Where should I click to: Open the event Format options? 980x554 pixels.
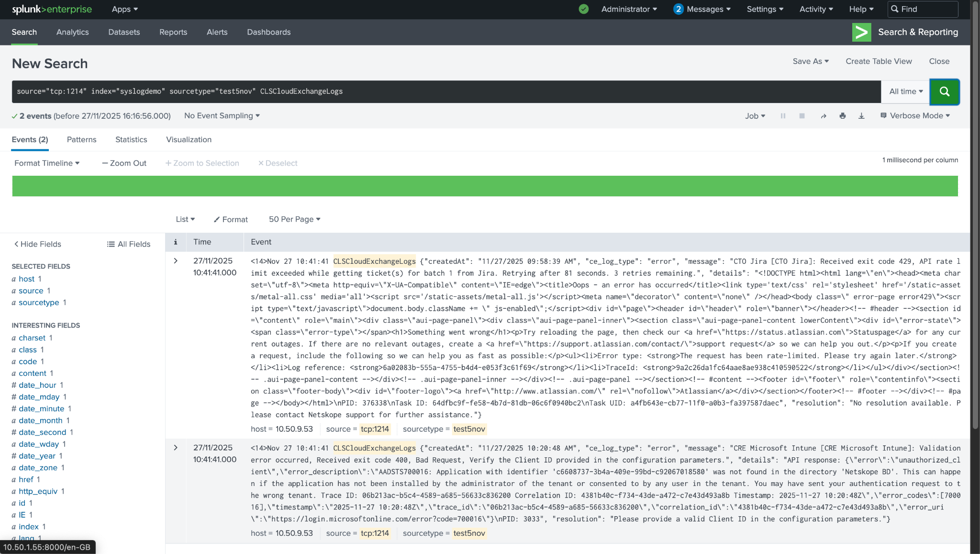(x=231, y=219)
